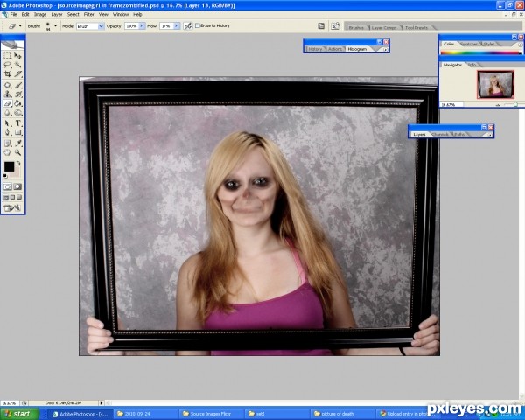
Task: Open the Histogram panel options menu
Action: [385, 50]
